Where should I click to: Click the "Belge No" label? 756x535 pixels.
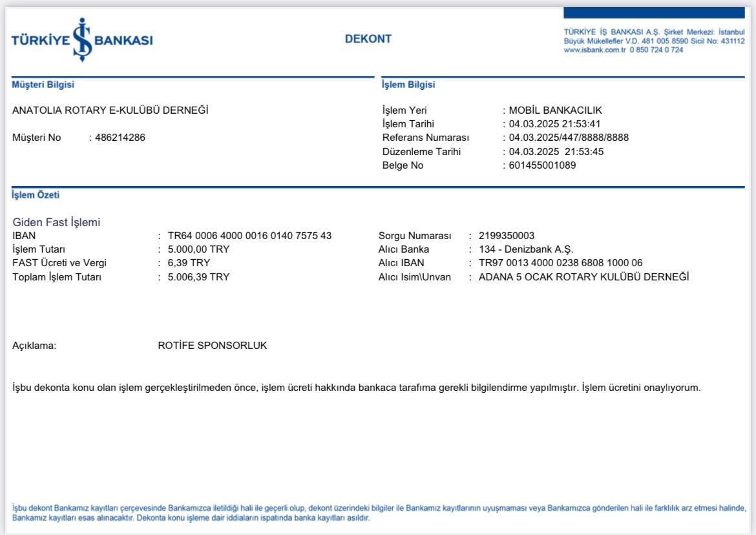tap(403, 165)
